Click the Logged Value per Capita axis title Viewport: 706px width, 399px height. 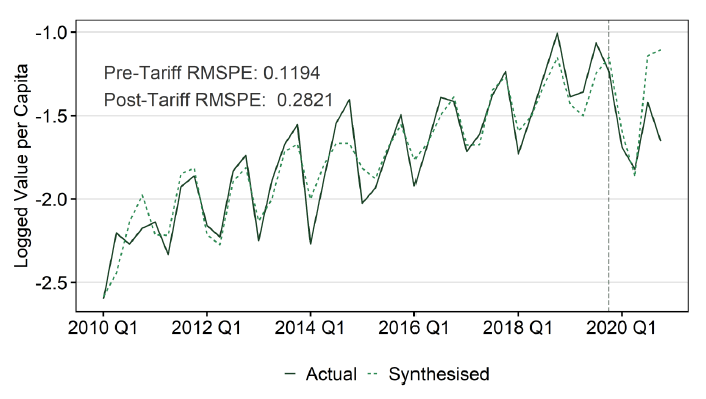click(x=21, y=166)
